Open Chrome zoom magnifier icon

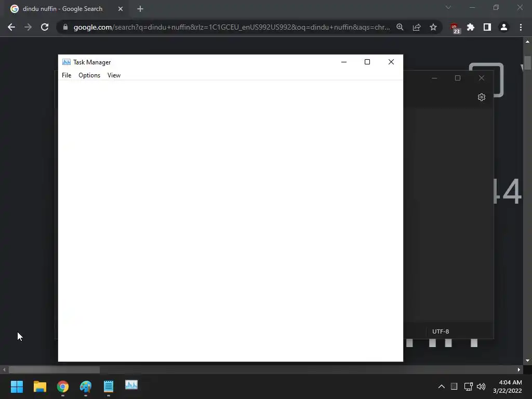click(x=400, y=27)
